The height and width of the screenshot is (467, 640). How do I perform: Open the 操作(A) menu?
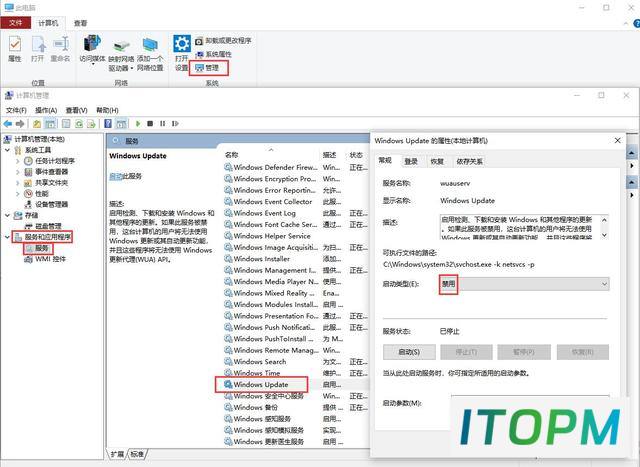pyautogui.click(x=46, y=110)
